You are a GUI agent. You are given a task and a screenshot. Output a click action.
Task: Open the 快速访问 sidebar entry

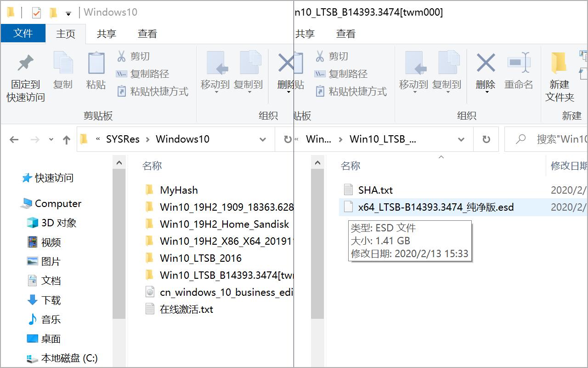52,178
